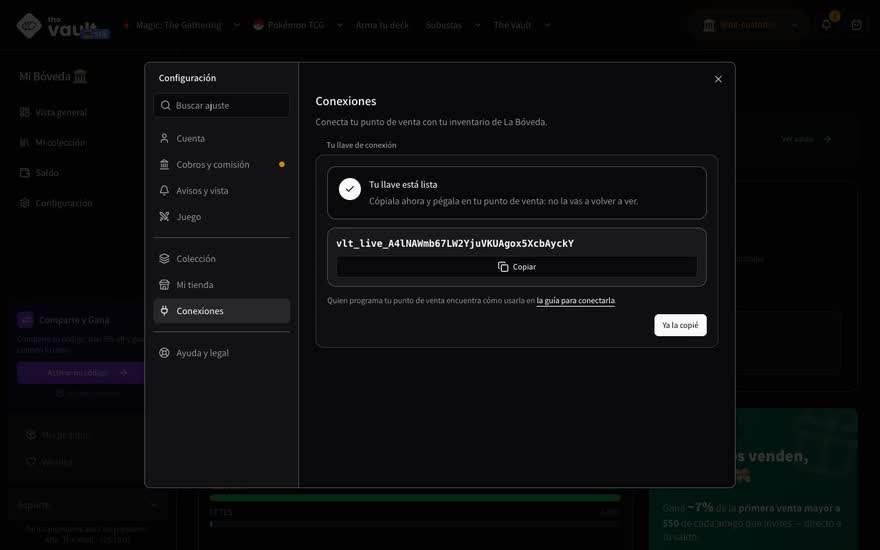
Task: Click the checkmark circle beside Tu llave está lista
Action: [350, 189]
